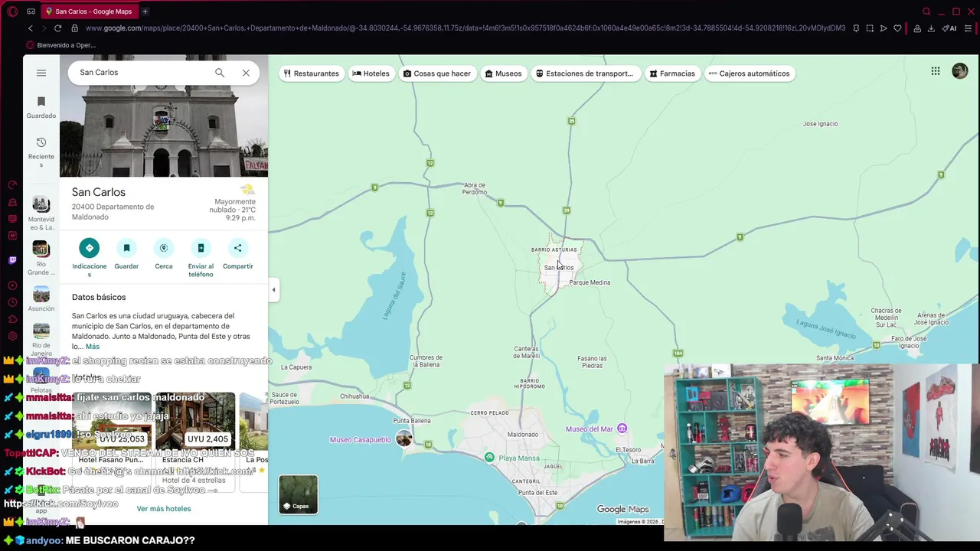The height and width of the screenshot is (551, 980).
Task: Send place with Enviar al teléfono
Action: 201,257
